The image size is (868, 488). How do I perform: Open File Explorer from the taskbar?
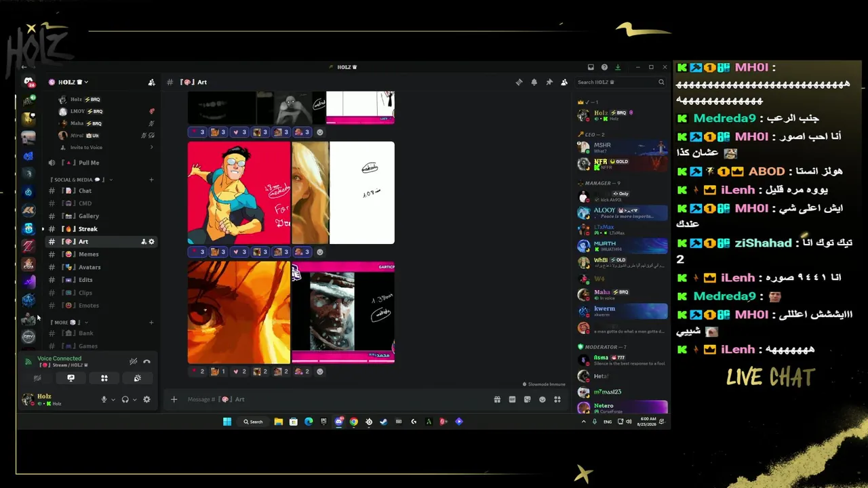(x=279, y=422)
